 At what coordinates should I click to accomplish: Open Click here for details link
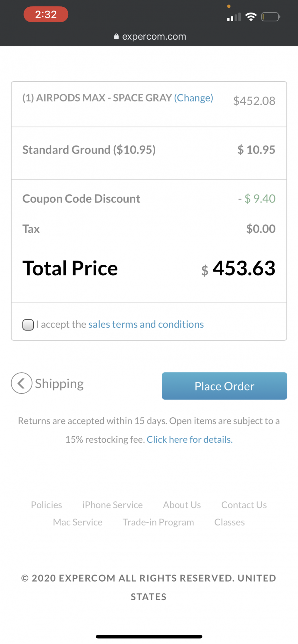pyautogui.click(x=189, y=440)
